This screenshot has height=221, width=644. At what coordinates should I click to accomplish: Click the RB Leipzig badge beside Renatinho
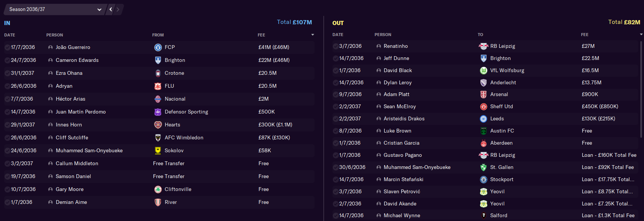483,46
